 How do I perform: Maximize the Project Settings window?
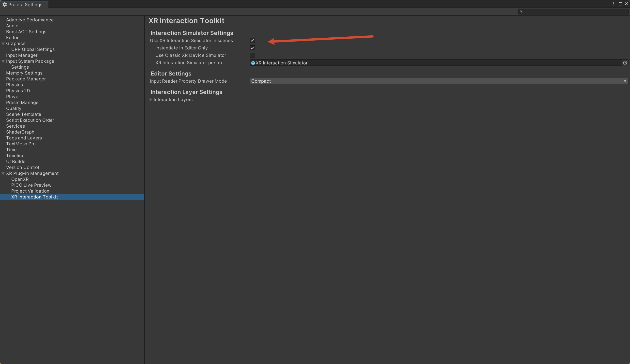[x=620, y=4]
